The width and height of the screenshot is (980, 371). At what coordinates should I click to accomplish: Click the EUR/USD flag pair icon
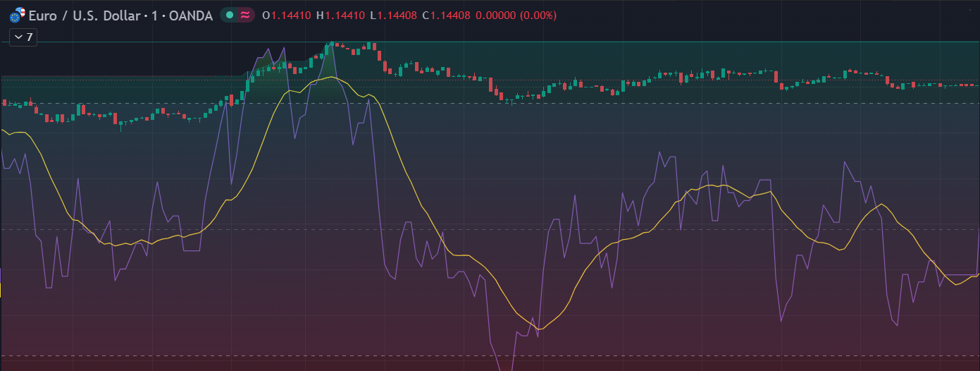point(18,15)
